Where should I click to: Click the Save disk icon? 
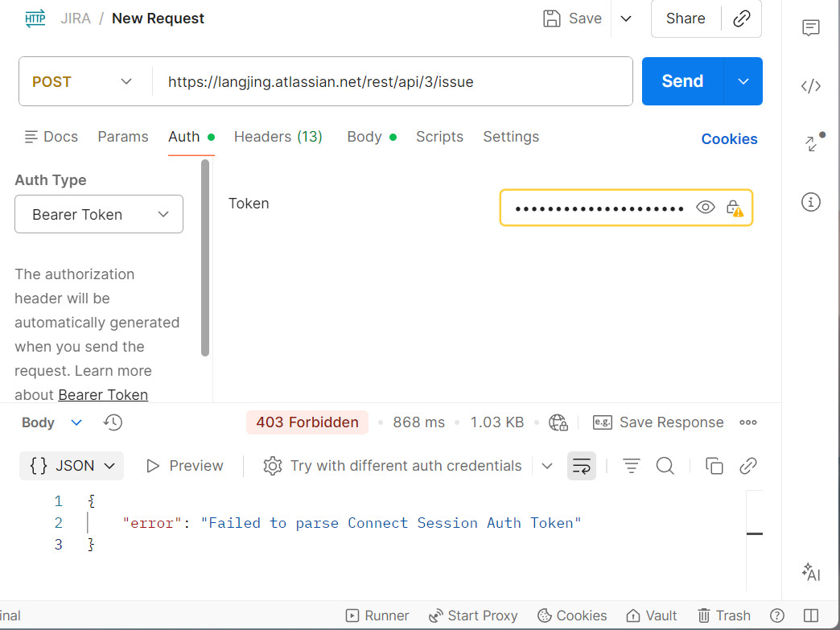coord(551,19)
